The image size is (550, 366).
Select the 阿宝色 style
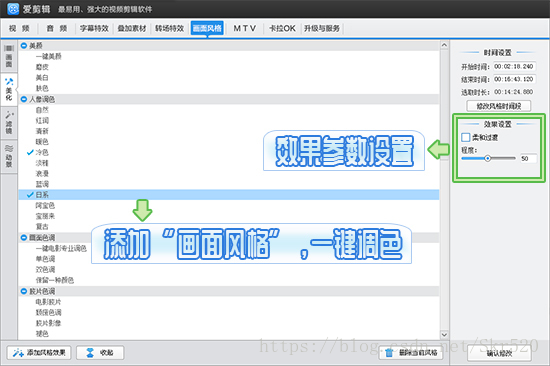[x=45, y=206]
